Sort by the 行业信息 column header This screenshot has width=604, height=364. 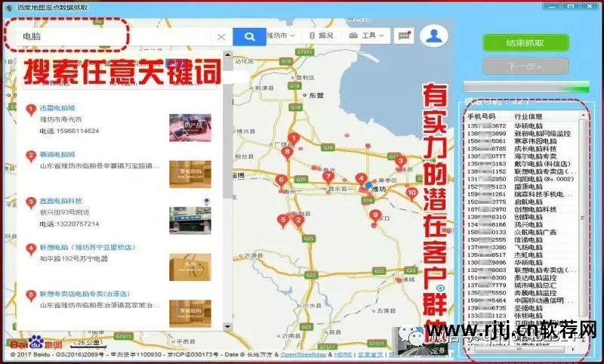click(x=528, y=116)
